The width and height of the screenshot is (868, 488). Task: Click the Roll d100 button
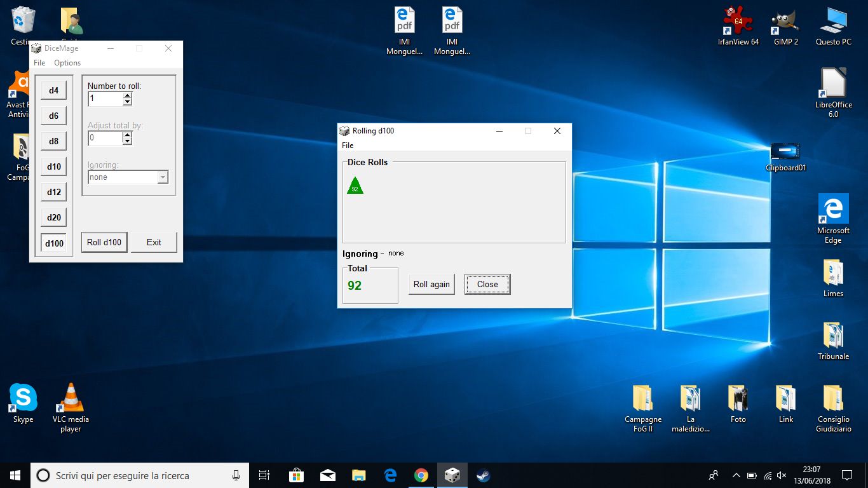(x=104, y=242)
